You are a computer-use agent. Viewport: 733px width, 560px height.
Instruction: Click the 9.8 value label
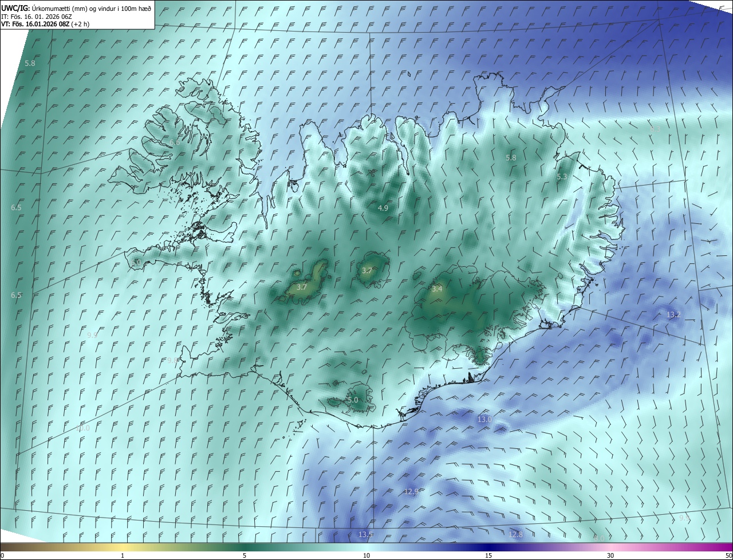(172, 360)
